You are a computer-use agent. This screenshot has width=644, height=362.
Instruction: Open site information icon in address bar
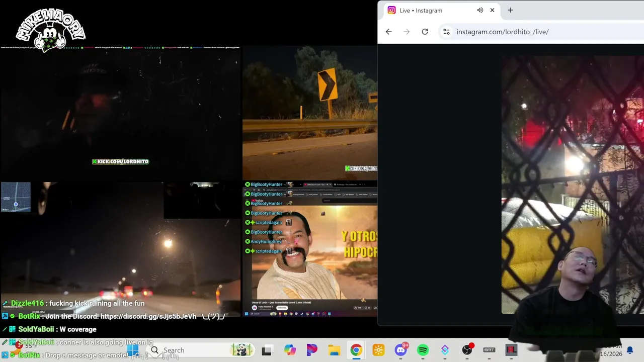446,32
